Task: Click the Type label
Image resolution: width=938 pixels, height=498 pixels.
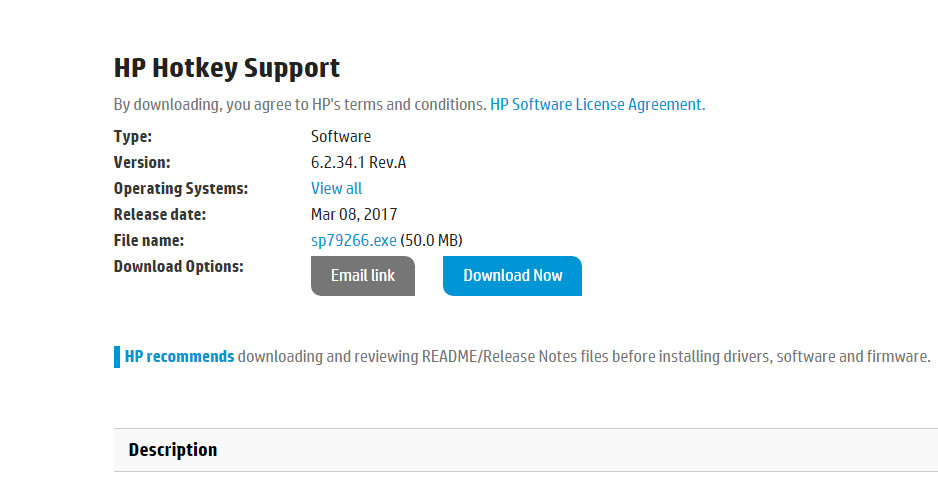Action: coord(133,136)
